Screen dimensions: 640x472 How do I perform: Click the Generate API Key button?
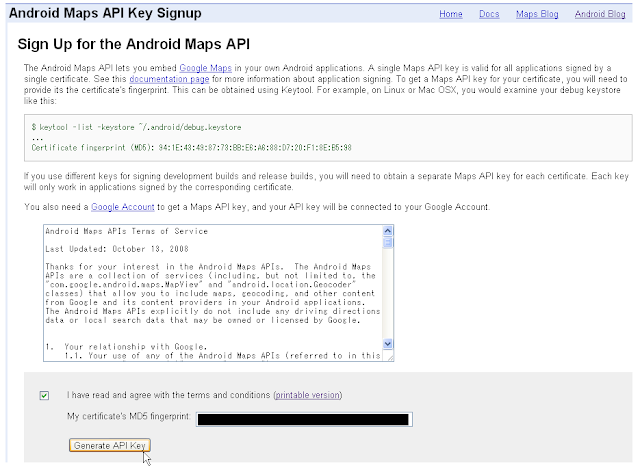click(x=110, y=445)
